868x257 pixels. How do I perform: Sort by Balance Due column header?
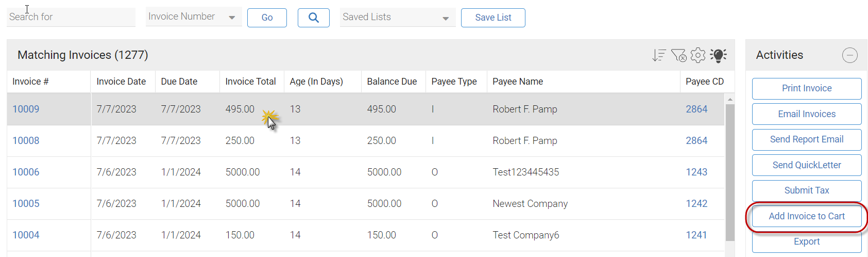(392, 82)
